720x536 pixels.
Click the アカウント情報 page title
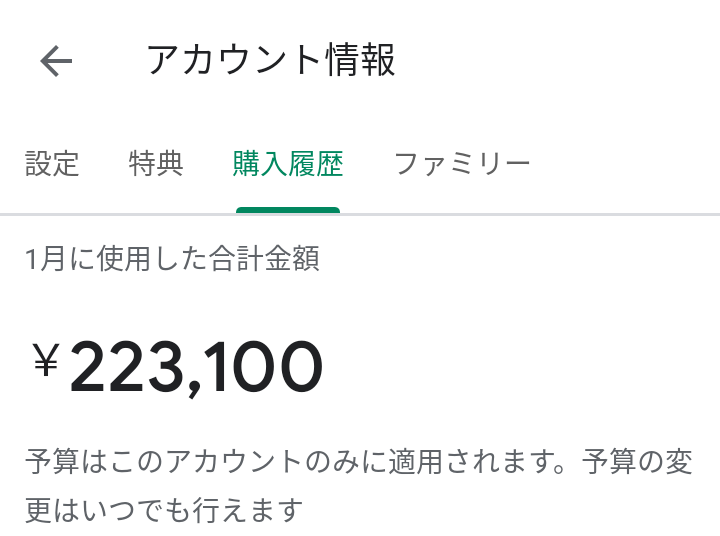[271, 61]
